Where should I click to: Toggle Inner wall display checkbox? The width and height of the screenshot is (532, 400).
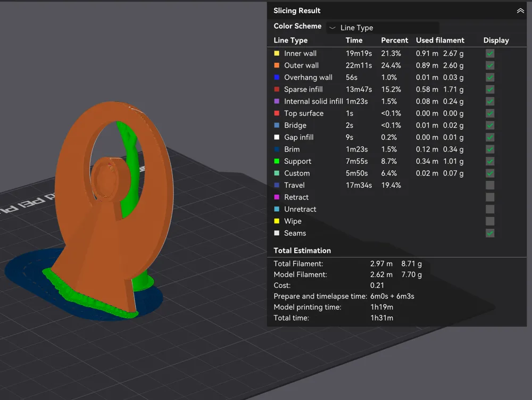[x=489, y=54]
